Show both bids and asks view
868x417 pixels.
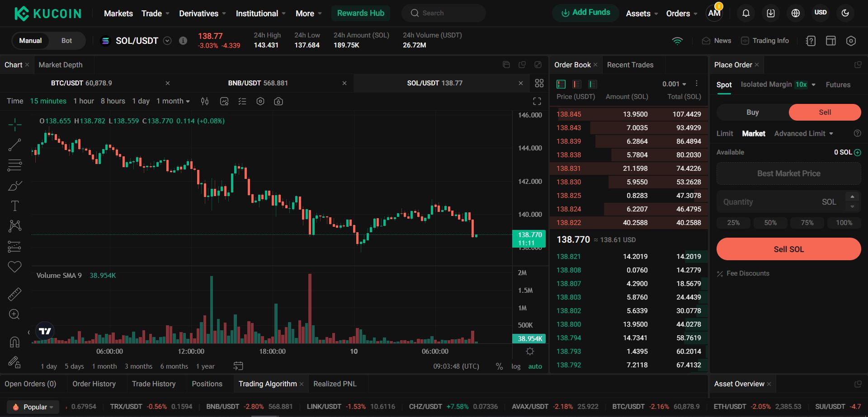(561, 84)
